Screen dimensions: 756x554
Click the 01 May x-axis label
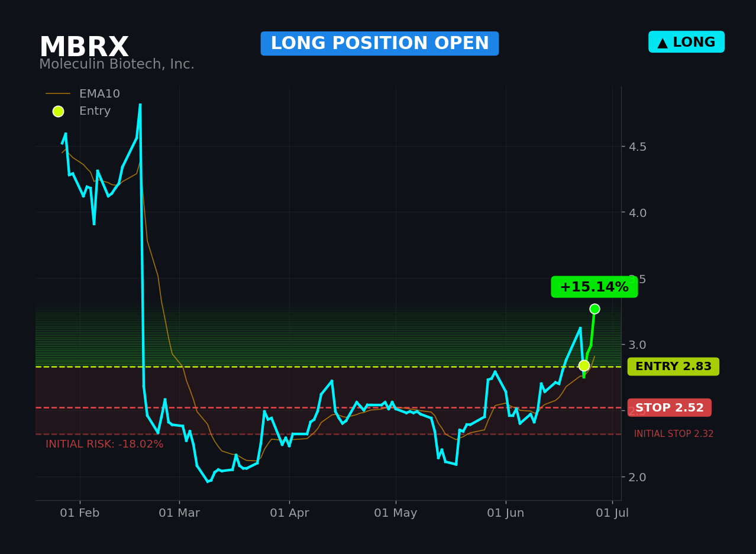(x=396, y=513)
